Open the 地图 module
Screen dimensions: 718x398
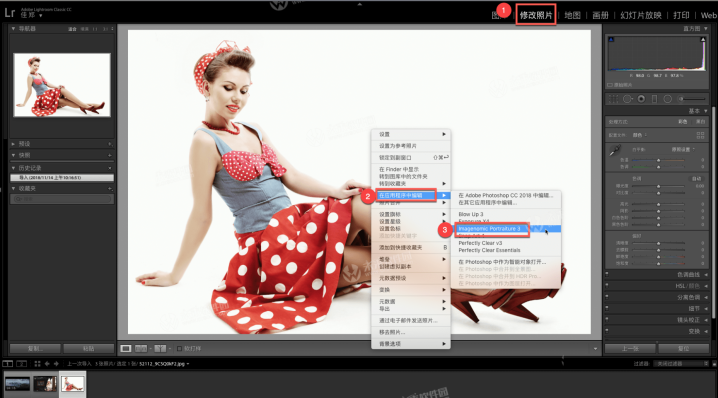(x=572, y=15)
